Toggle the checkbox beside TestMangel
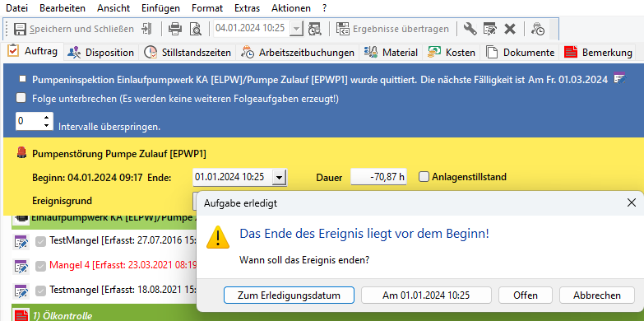Image resolution: width=644 pixels, height=321 pixels. click(40, 242)
